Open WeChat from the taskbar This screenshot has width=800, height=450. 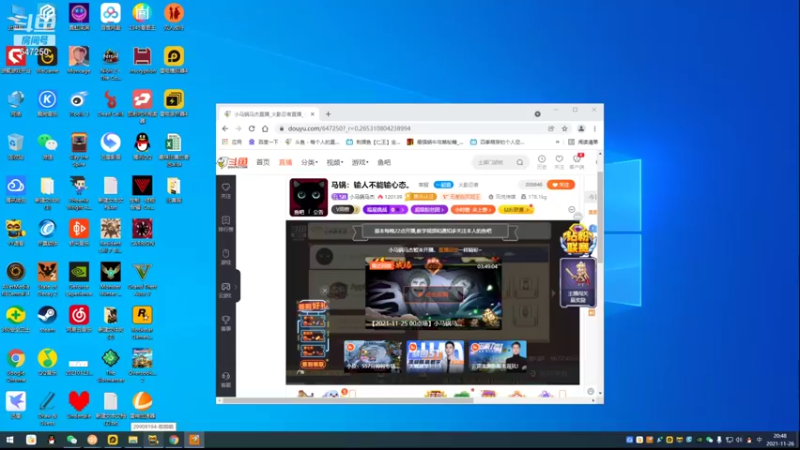pyautogui.click(x=71, y=440)
